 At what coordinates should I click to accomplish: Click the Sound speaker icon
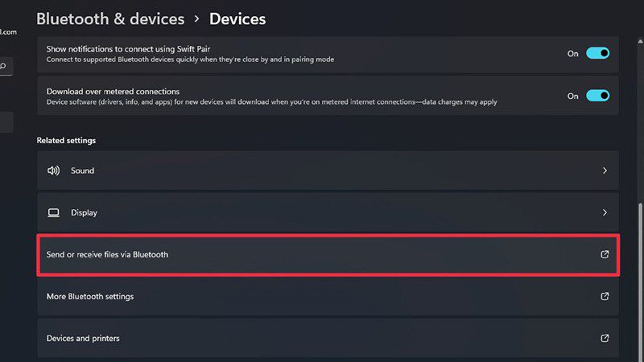point(53,171)
